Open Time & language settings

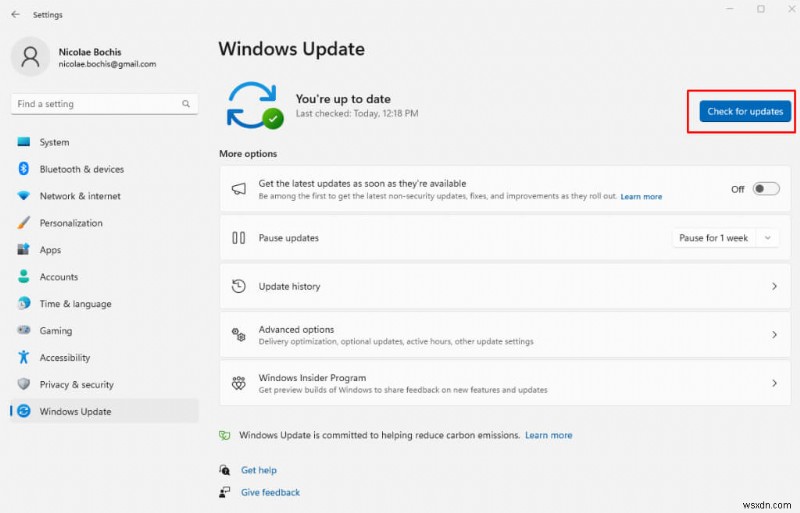(x=104, y=304)
